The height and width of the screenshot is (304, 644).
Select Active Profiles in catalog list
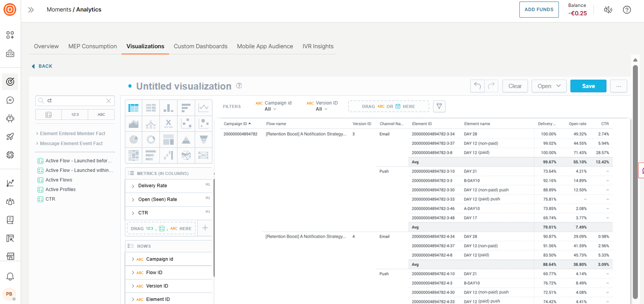(x=61, y=190)
